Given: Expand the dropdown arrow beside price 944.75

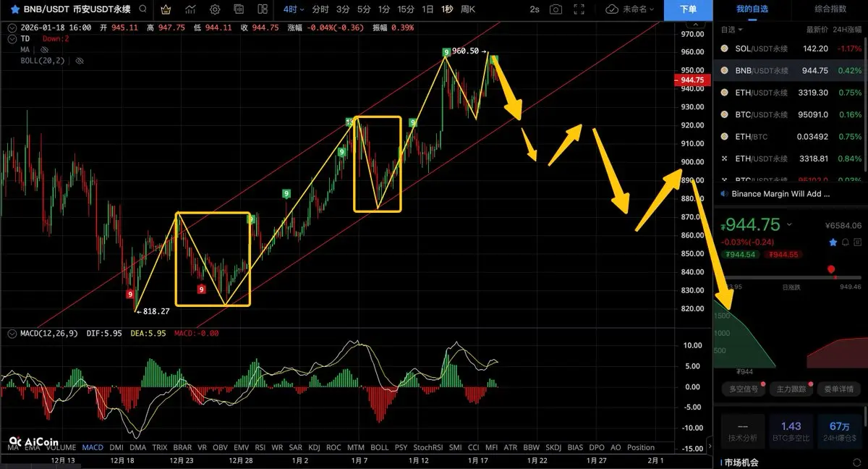Looking at the screenshot, I should click(x=789, y=224).
